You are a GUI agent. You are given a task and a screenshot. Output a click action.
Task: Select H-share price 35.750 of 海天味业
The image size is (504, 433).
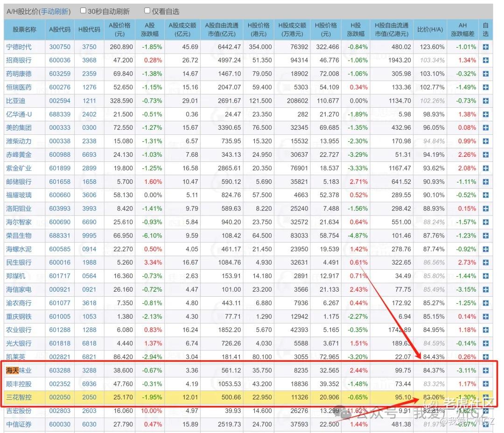[x=262, y=370]
